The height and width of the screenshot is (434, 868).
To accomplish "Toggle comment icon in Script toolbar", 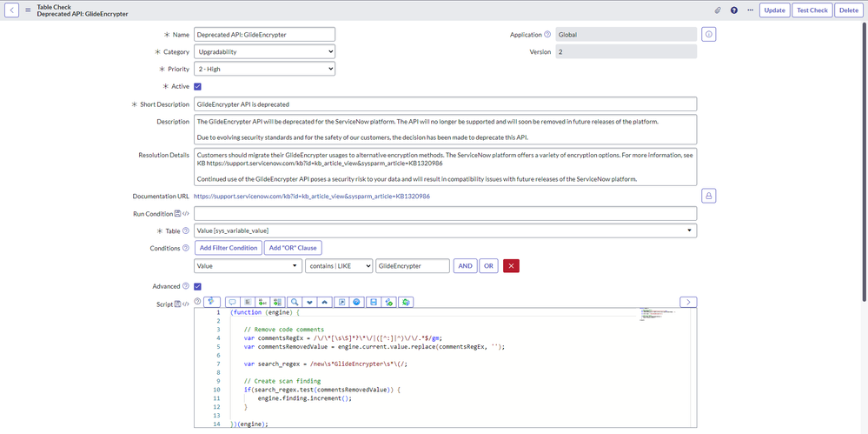I will 233,302.
